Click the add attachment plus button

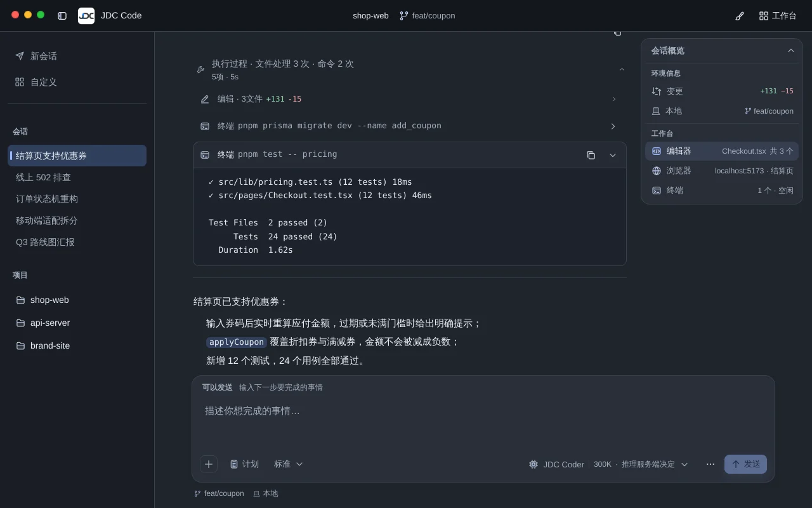coord(209,464)
